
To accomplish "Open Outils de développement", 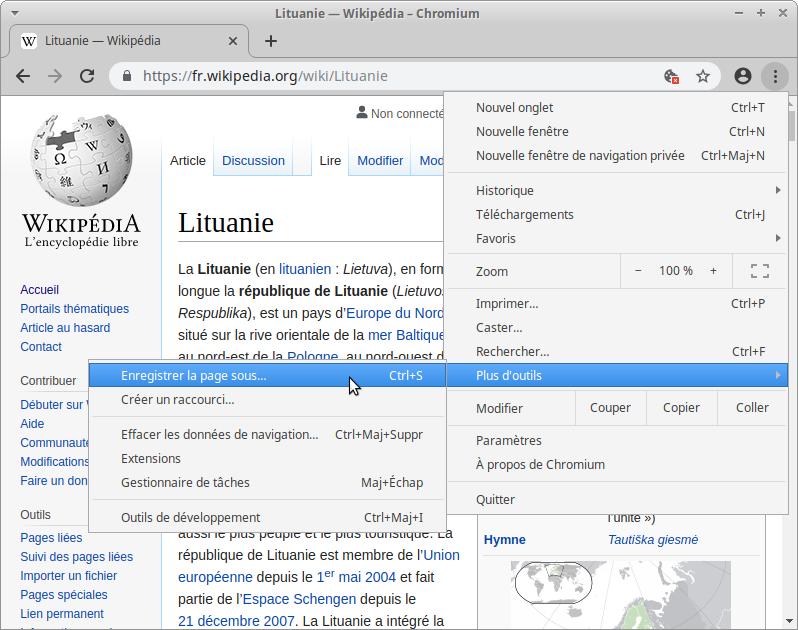I will point(190,518).
